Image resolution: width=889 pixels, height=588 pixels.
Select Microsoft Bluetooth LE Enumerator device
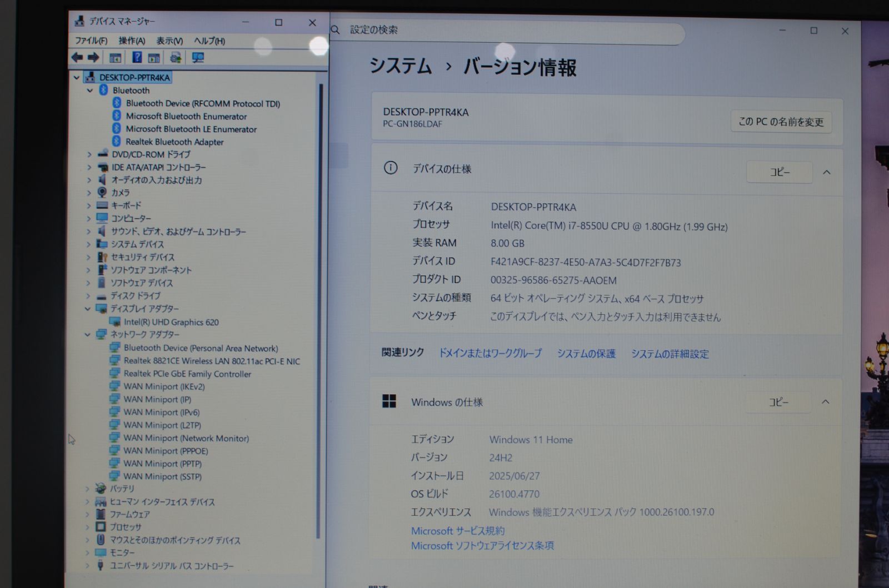pyautogui.click(x=191, y=129)
